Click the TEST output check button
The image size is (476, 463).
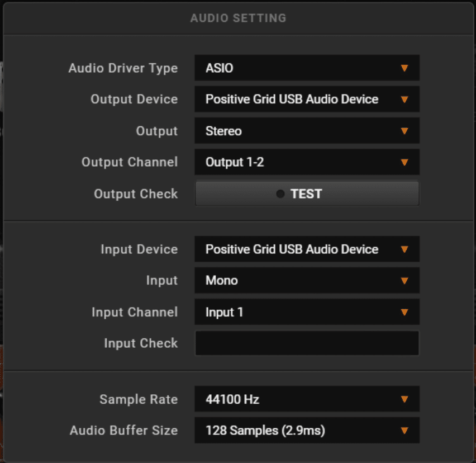307,193
